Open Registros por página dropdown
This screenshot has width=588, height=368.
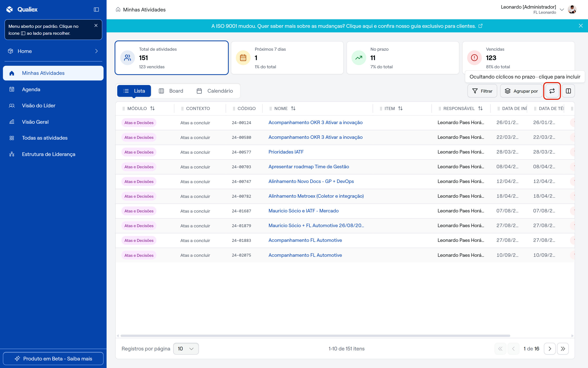click(186, 349)
